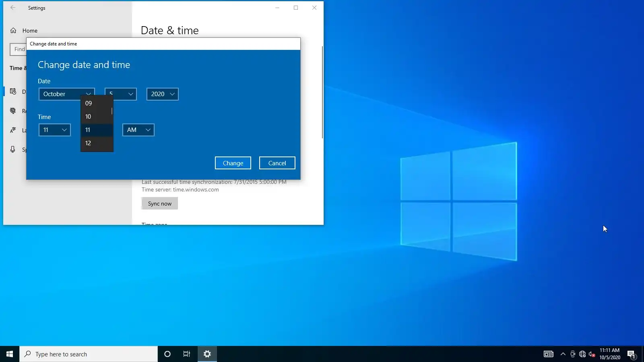Click the Last successful time synchronization text
The width and height of the screenshot is (644, 362).
[x=214, y=182]
